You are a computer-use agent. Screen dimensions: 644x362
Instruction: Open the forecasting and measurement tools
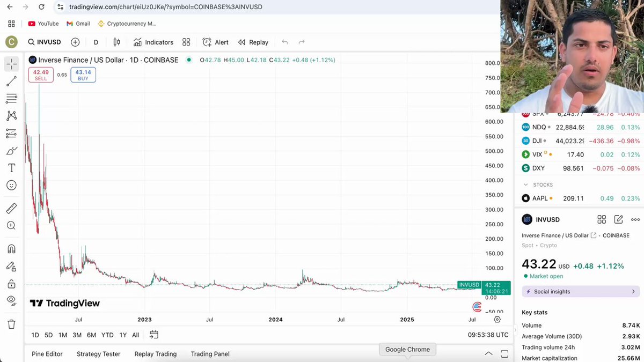(x=11, y=133)
